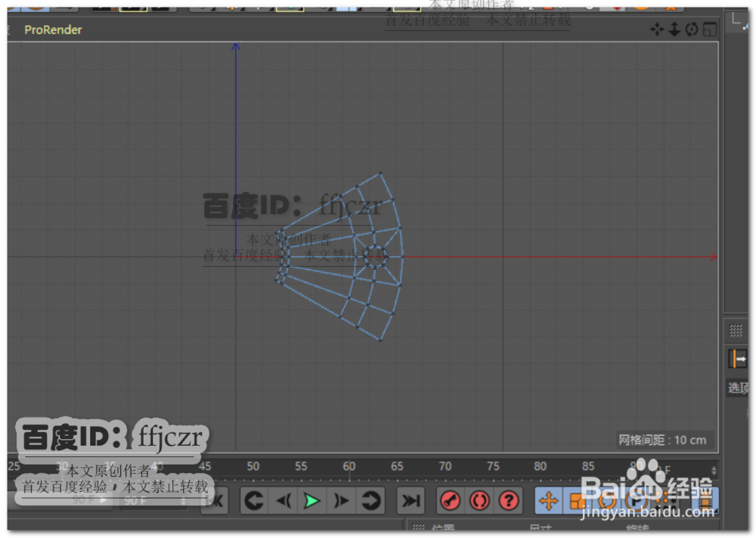Image resolution: width=756 pixels, height=538 pixels.
Task: Click frame 80 on the timeline ruler
Action: (540, 467)
